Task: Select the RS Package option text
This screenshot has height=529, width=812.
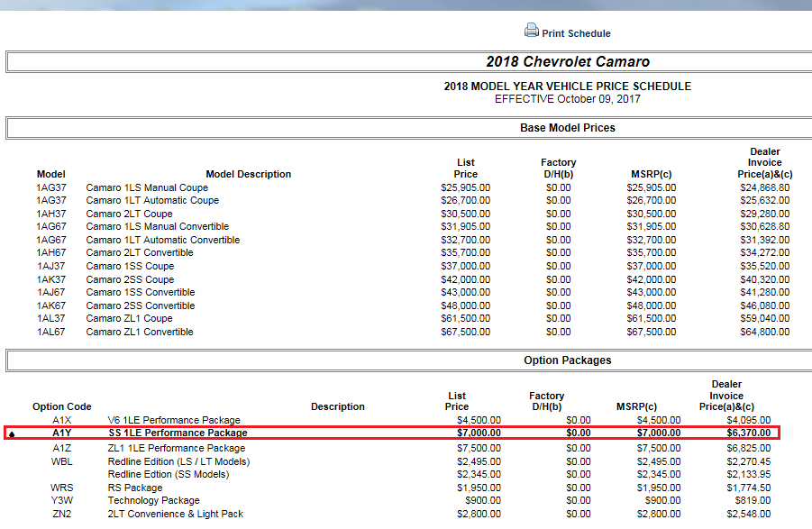Action: tap(135, 488)
